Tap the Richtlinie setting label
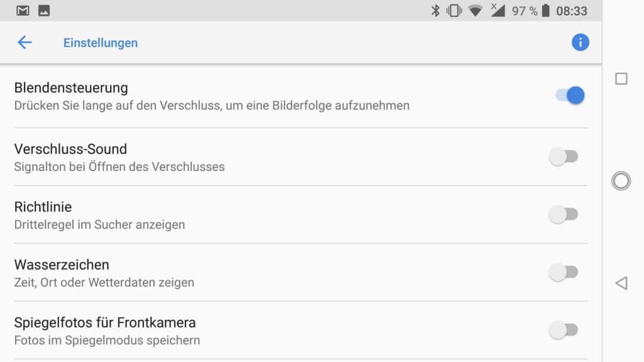The image size is (644, 362). pos(43,207)
